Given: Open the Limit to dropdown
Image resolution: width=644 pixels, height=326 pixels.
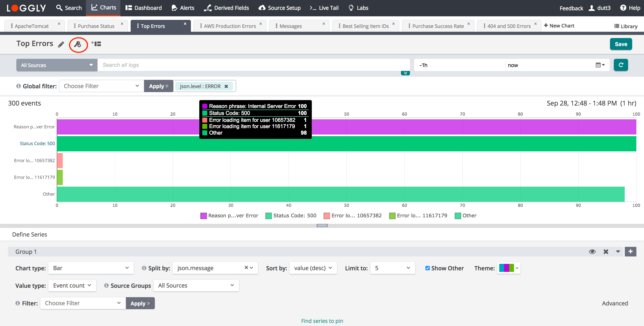Looking at the screenshot, I should click(392, 268).
